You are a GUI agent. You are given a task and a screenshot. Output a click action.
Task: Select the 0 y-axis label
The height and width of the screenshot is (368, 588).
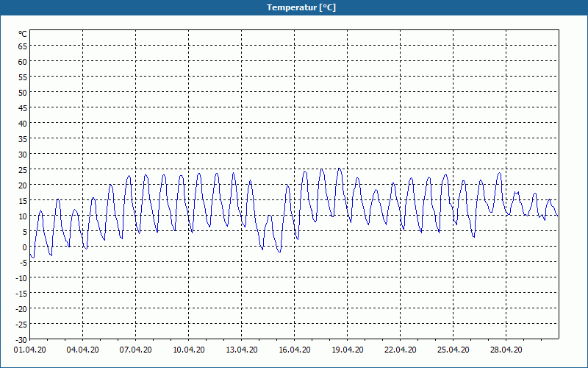click(25, 247)
